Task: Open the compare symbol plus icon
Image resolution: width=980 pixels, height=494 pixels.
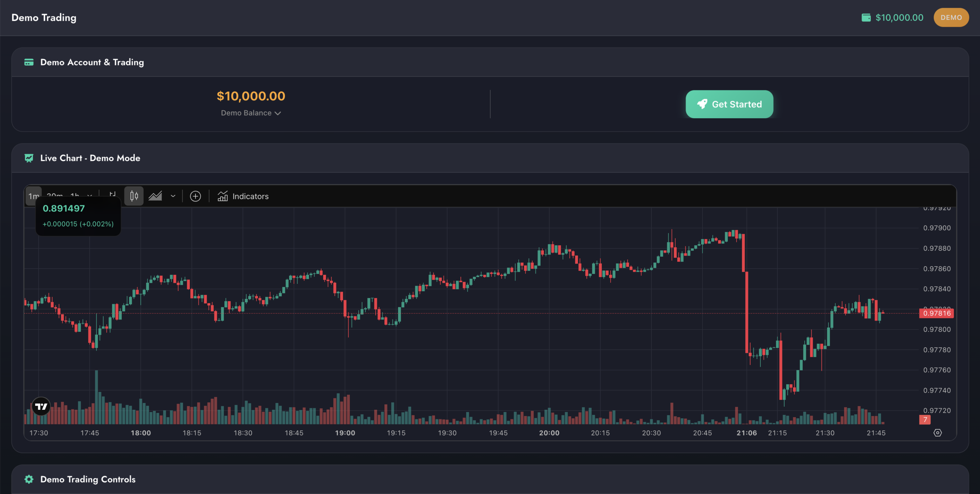Action: pyautogui.click(x=195, y=196)
